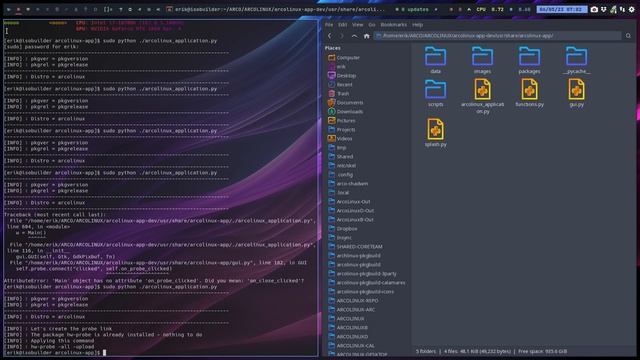640x360 pixels.
Task: Go to the home folder
Action: (x=367, y=36)
